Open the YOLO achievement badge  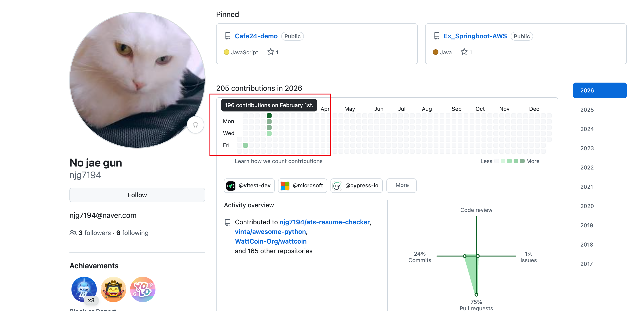click(x=143, y=289)
